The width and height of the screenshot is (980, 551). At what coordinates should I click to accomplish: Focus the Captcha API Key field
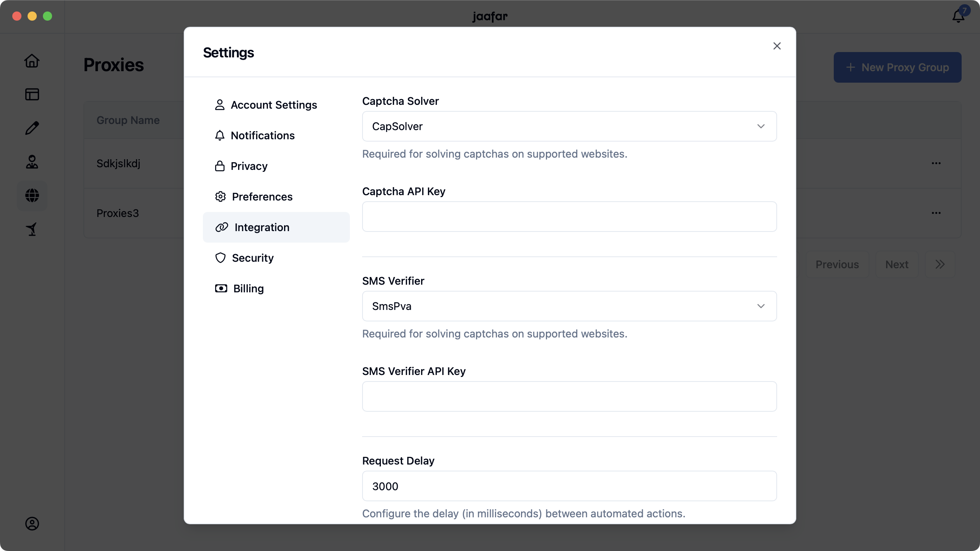[x=569, y=217]
